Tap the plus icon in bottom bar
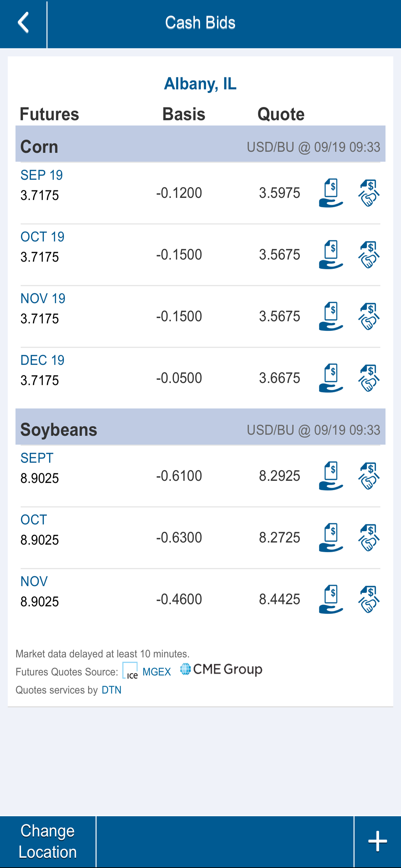 [377, 841]
